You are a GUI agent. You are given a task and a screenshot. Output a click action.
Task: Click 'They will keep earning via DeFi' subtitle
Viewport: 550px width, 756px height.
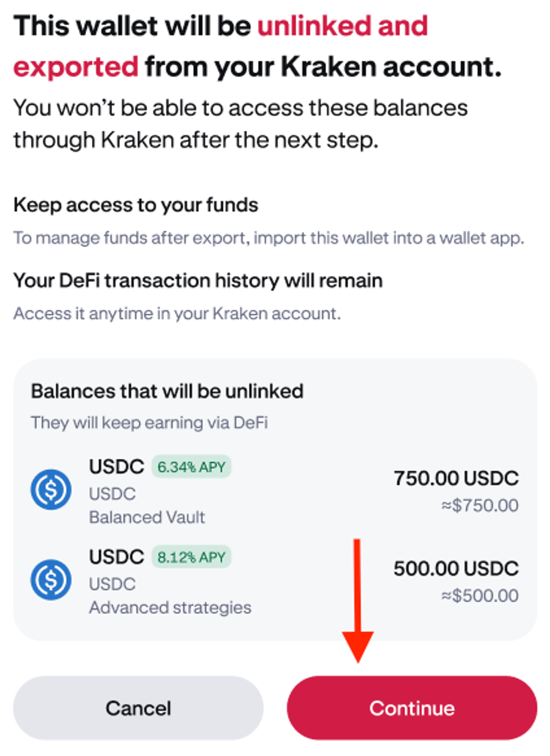(149, 422)
